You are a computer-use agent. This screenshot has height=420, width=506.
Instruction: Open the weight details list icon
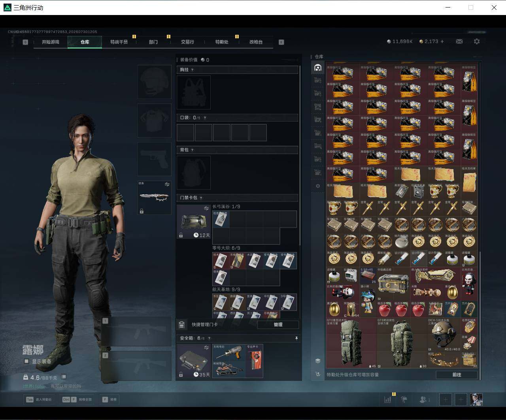point(64,377)
